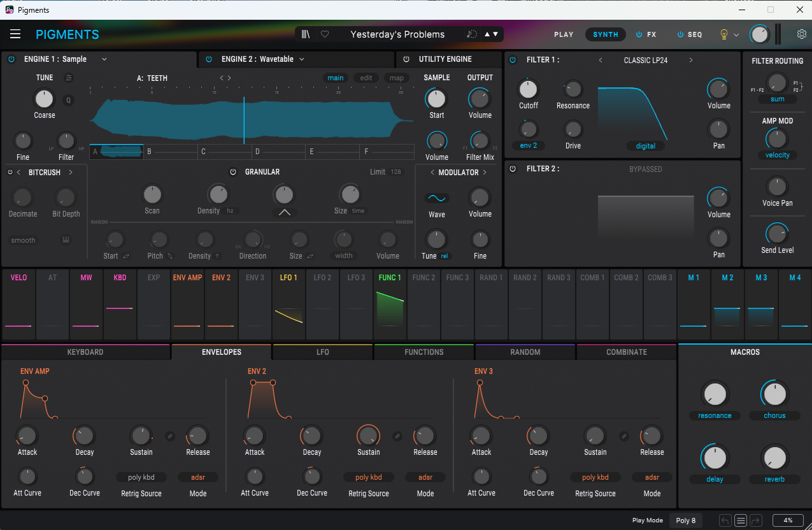The height and width of the screenshot is (530, 812).
Task: Like the preset with the heart icon
Action: pyautogui.click(x=325, y=34)
